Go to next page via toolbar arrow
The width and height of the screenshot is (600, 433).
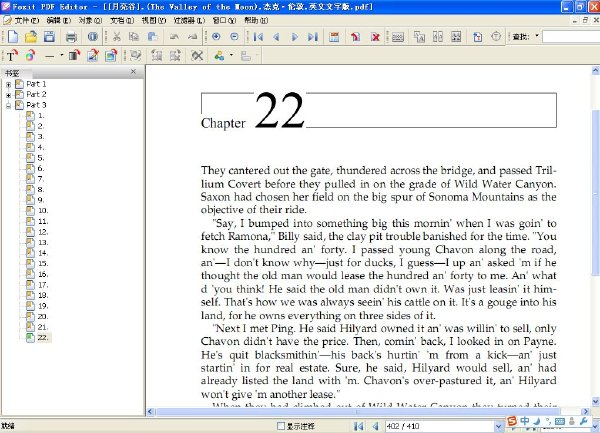[x=294, y=37]
